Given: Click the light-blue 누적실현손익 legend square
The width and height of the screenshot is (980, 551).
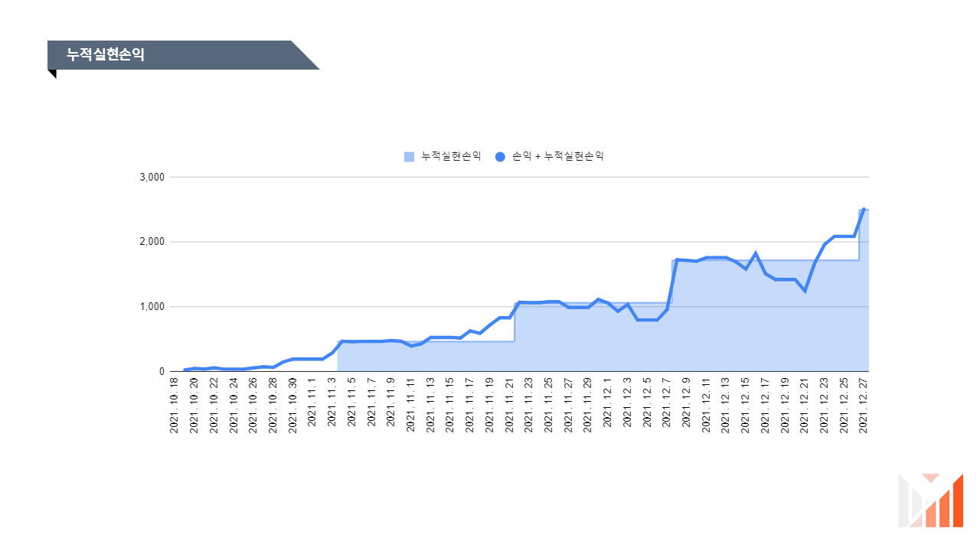Looking at the screenshot, I should pos(409,157).
